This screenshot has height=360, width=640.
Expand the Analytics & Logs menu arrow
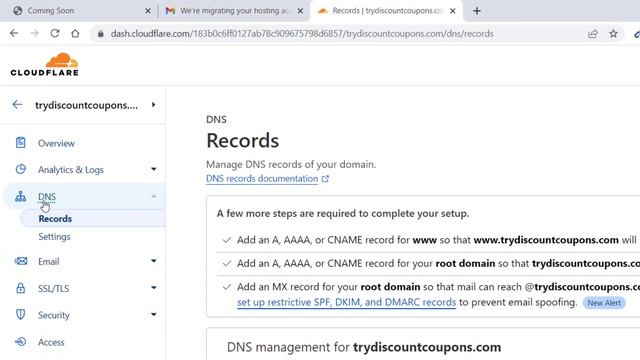[153, 169]
